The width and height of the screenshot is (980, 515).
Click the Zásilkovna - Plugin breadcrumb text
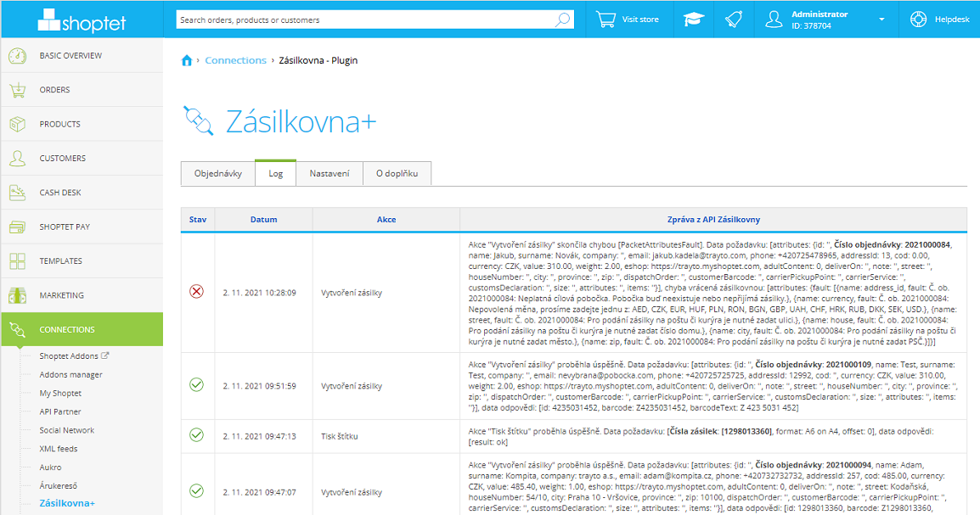pos(318,60)
